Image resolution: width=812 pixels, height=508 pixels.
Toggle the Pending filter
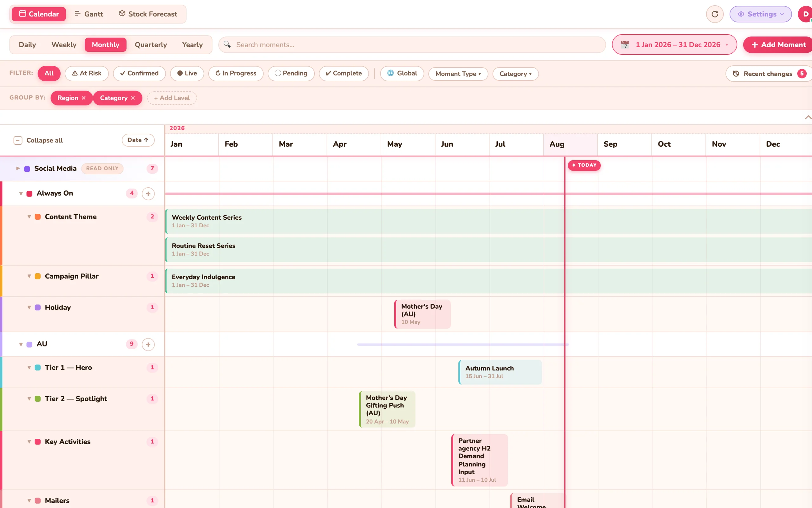291,73
